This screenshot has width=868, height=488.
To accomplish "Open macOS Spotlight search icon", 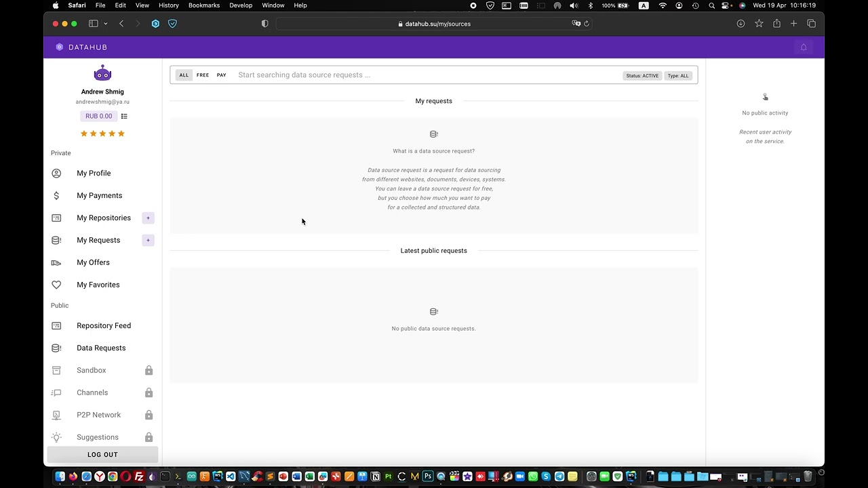I will tap(711, 5).
